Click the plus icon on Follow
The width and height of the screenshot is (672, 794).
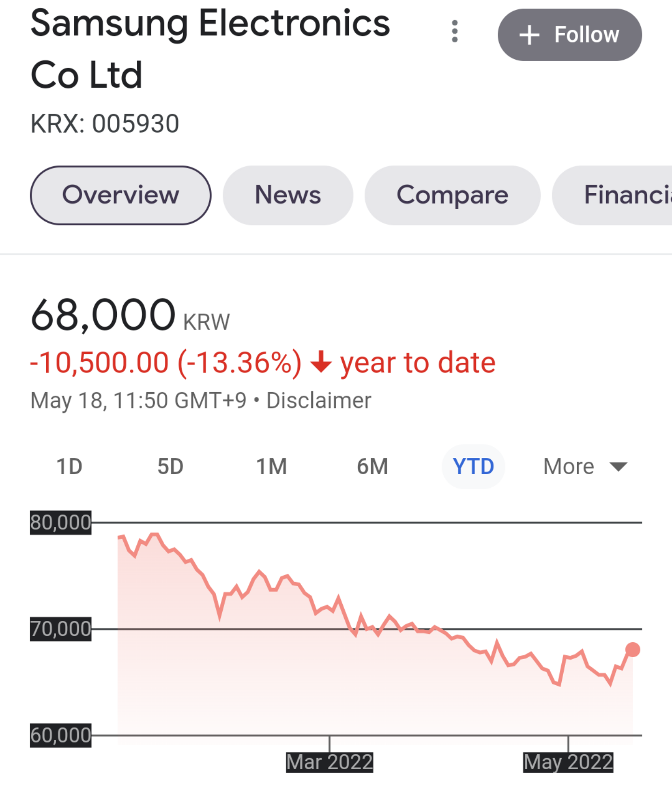(x=529, y=35)
